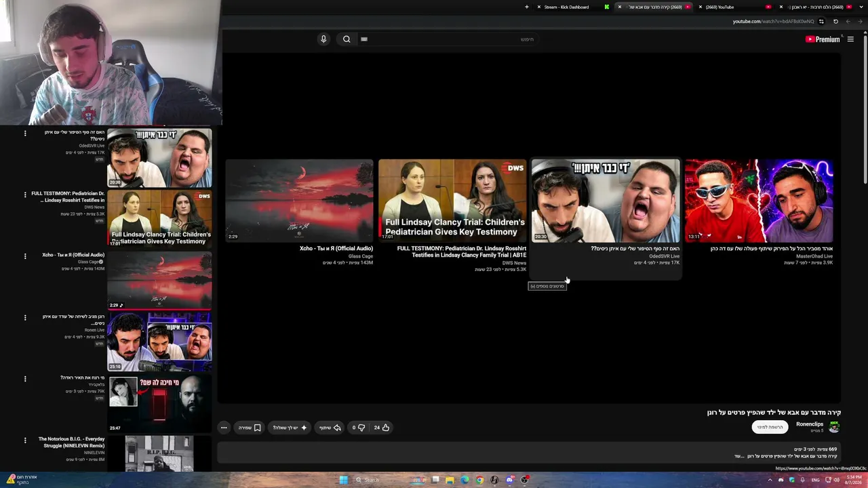Screen dimensions: 868x488
Task: Open options for Xcho sidebar video
Action: pos(25,256)
